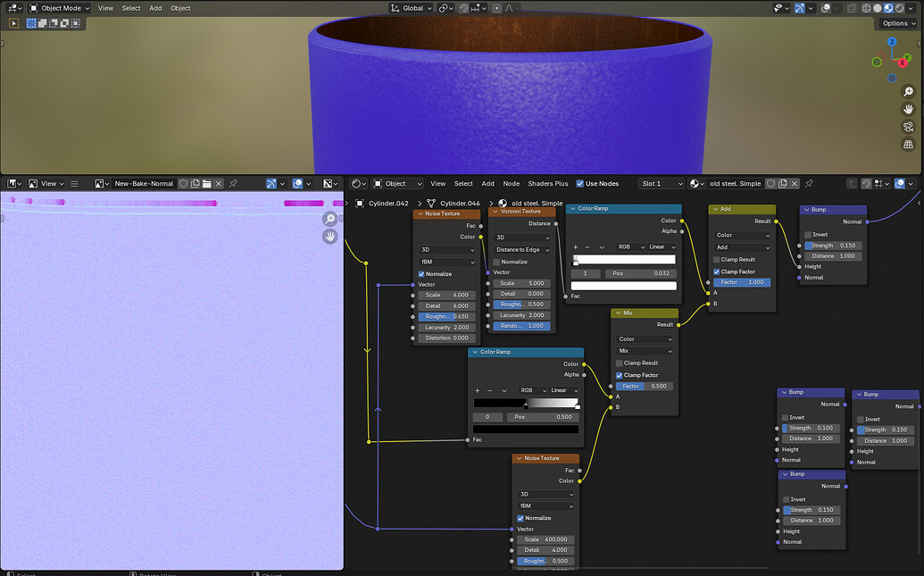This screenshot has height=576, width=924.
Task: Open the 3D viewport View menu
Action: [105, 8]
